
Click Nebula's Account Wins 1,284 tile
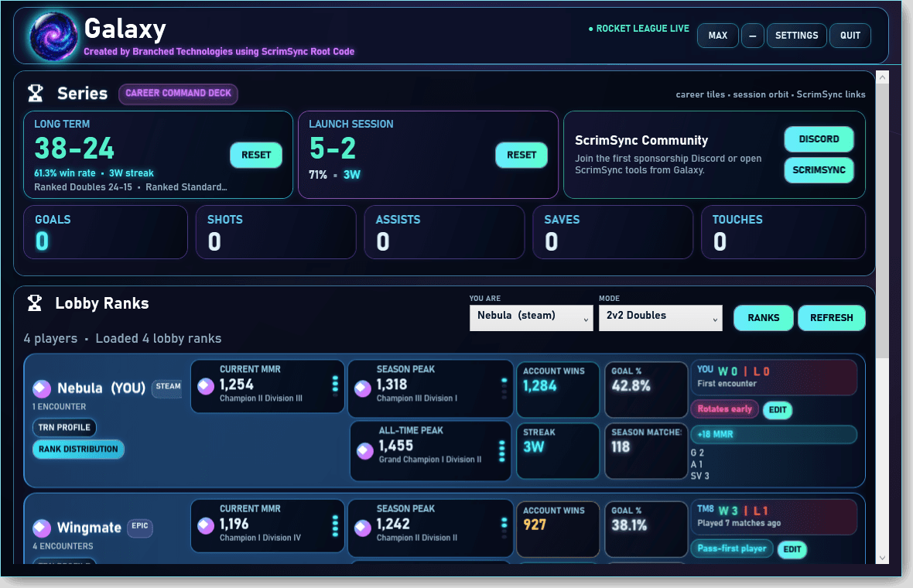coord(558,389)
